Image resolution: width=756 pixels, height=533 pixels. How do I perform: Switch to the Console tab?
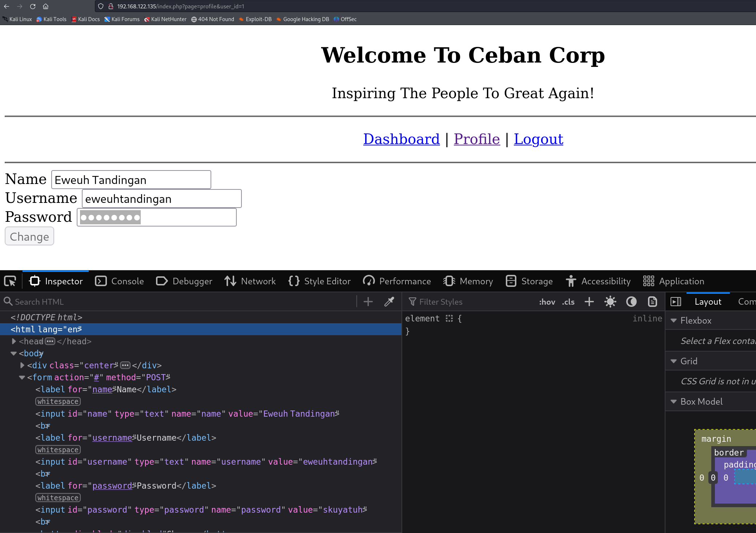point(120,281)
